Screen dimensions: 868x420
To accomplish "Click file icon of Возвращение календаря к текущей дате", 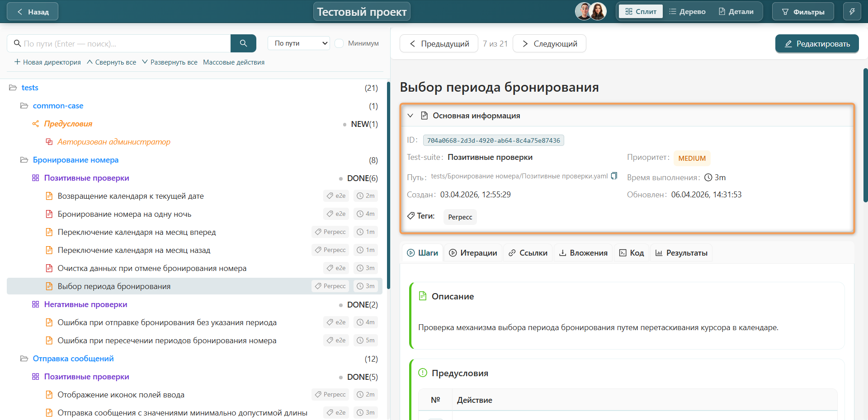I will point(49,196).
